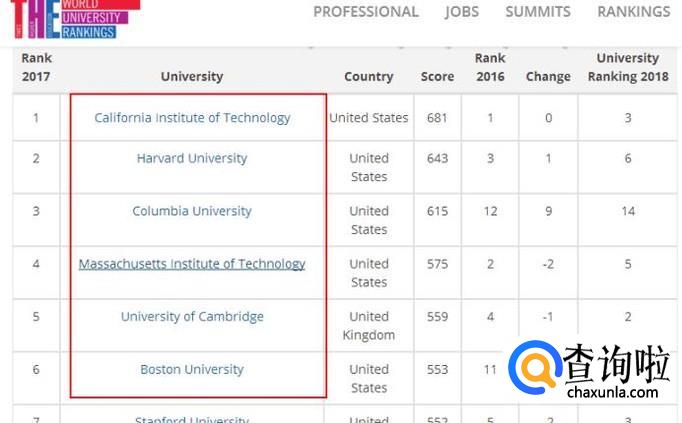This screenshot has height=423, width=682.
Task: Open the Jobs menu item
Action: pos(462,12)
